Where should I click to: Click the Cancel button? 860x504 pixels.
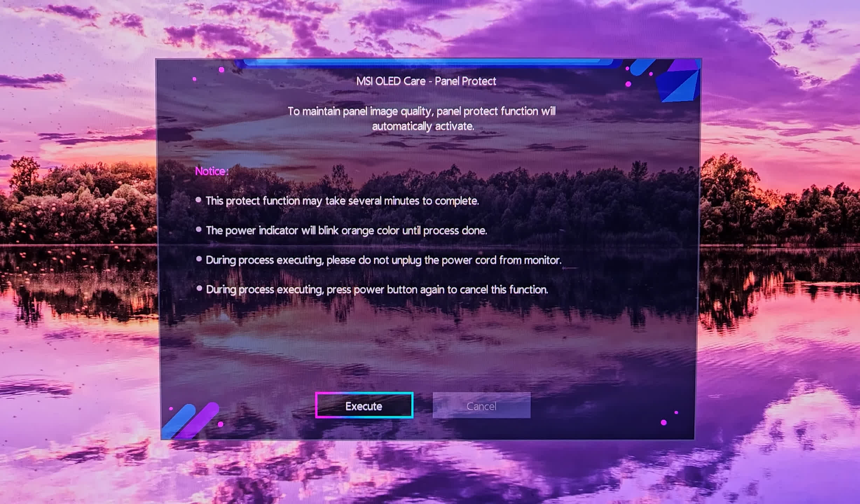[481, 406]
